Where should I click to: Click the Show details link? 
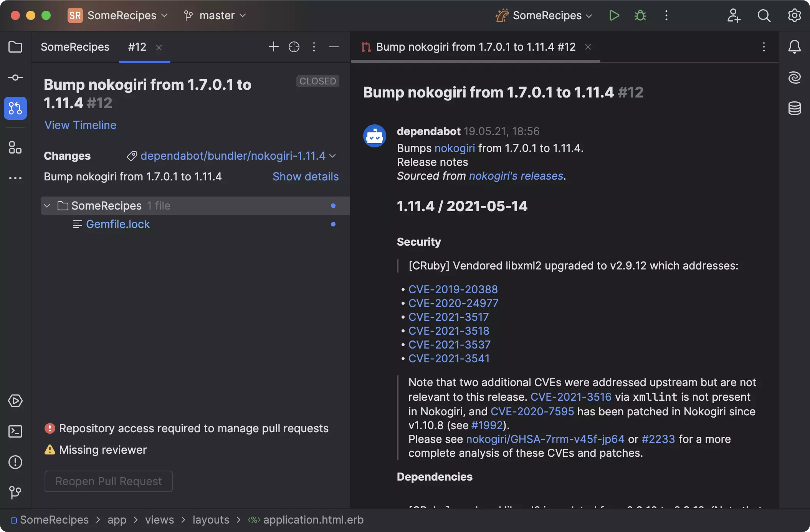pyautogui.click(x=306, y=177)
